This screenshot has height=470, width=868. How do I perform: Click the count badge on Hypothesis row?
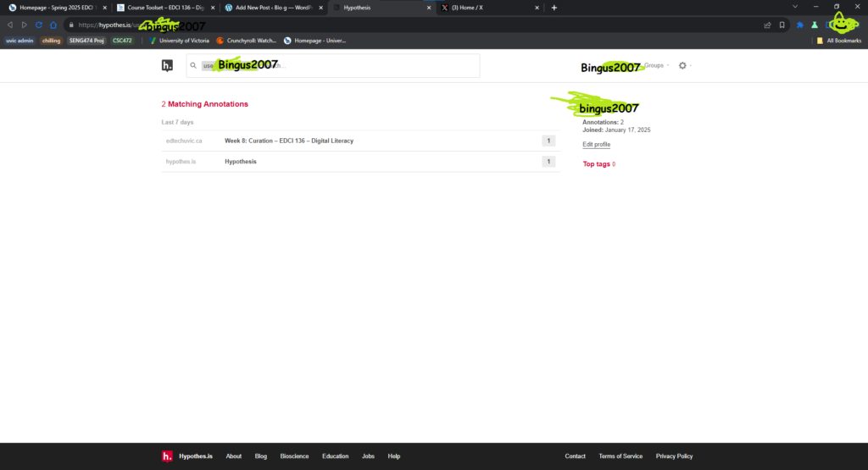pos(548,162)
